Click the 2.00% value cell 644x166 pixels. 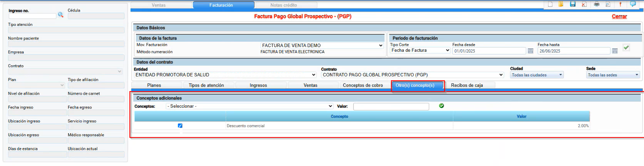coord(522,126)
